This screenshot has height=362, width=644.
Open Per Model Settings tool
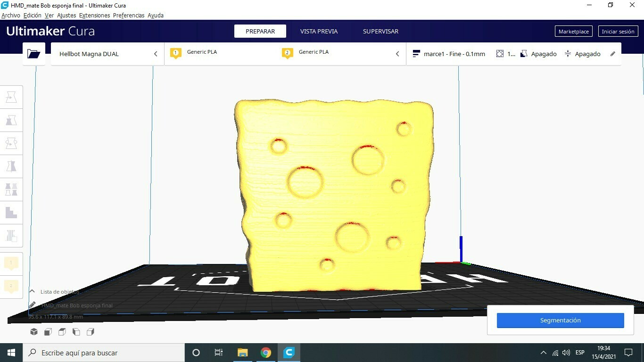click(11, 189)
